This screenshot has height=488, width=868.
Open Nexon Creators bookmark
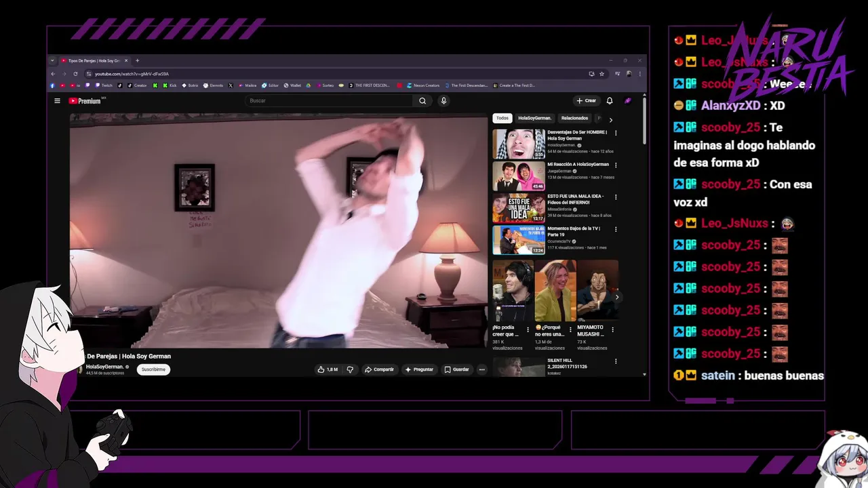423,85
